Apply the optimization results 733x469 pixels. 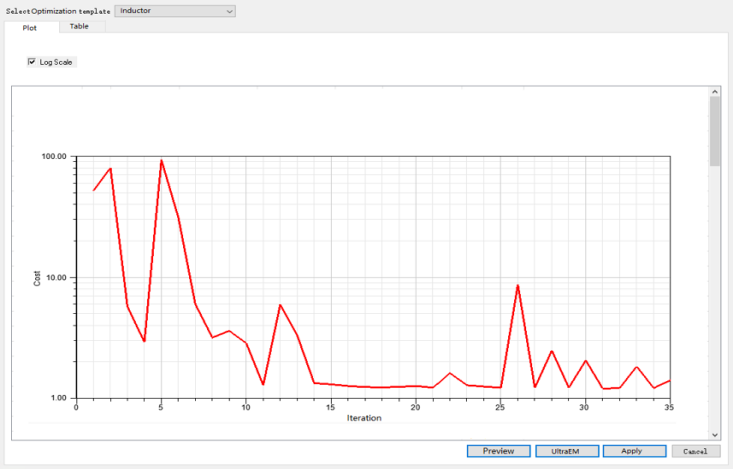(631, 451)
